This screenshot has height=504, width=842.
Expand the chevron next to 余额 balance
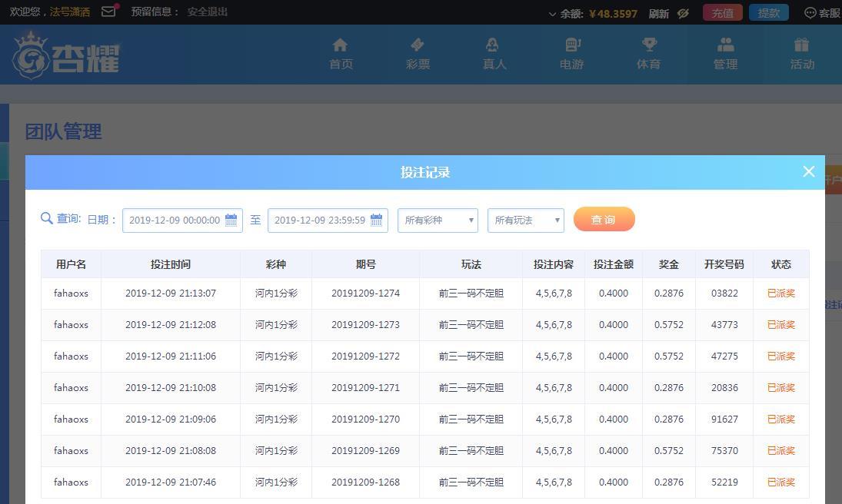click(552, 13)
